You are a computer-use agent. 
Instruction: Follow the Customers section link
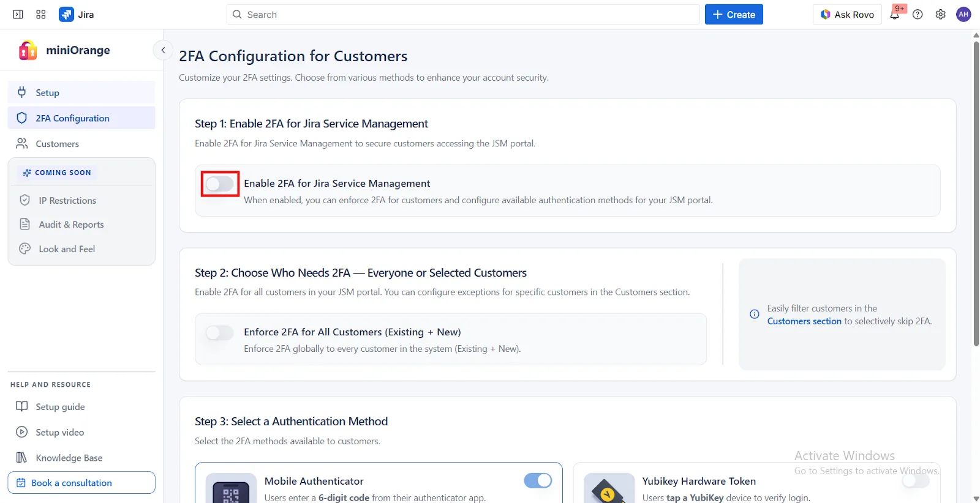pos(804,321)
